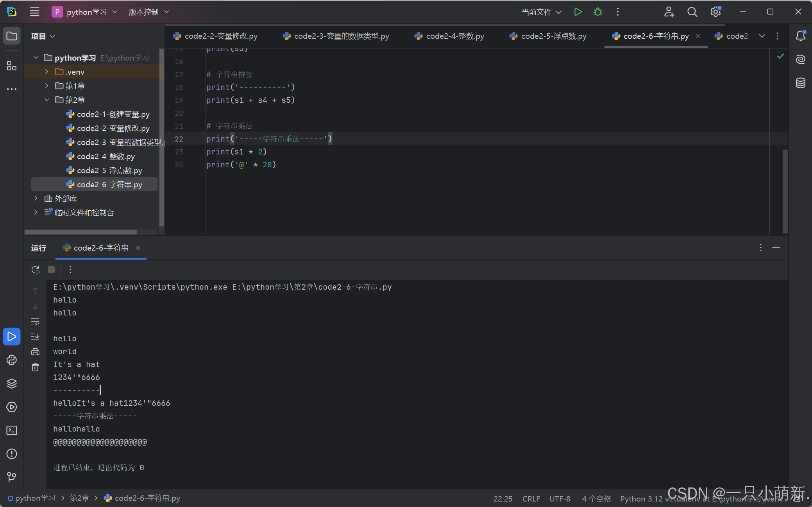Open the Database tool window
Image resolution: width=812 pixels, height=507 pixels.
coord(801,83)
